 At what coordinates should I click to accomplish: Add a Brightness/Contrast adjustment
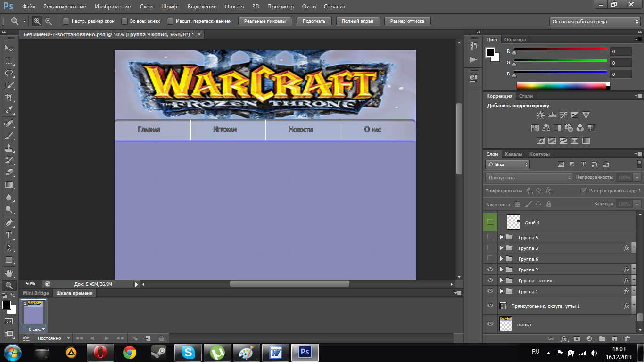[x=540, y=115]
